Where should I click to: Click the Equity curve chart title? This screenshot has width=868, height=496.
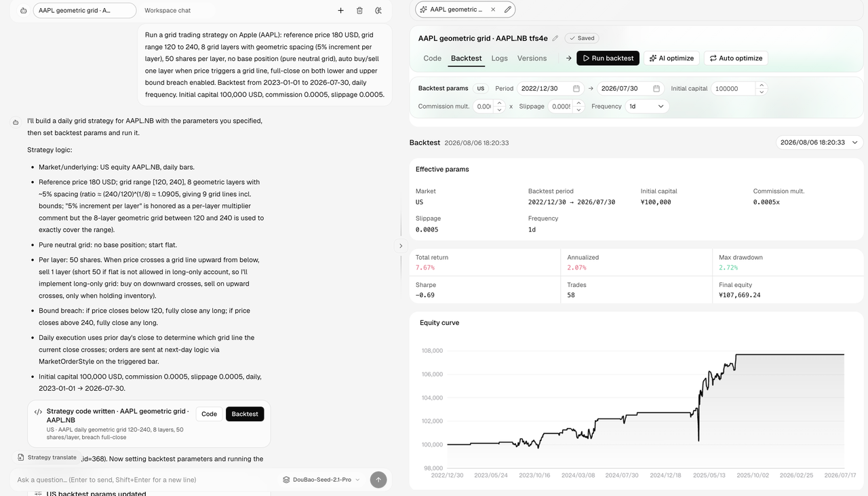pos(439,323)
